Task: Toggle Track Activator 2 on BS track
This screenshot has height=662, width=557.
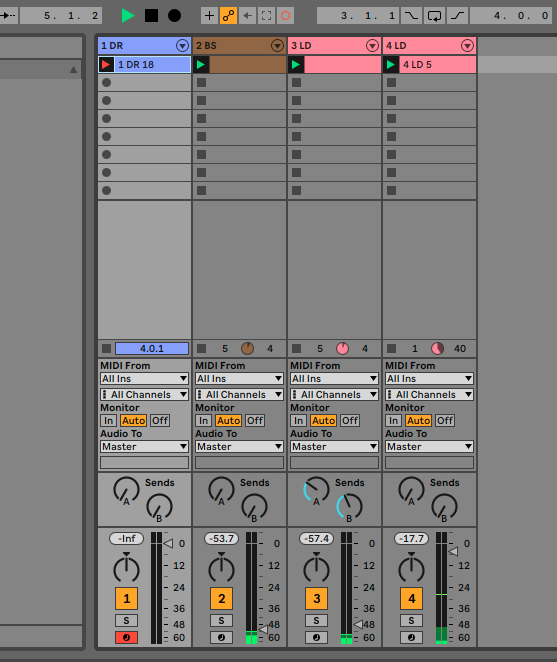Action: [x=221, y=598]
